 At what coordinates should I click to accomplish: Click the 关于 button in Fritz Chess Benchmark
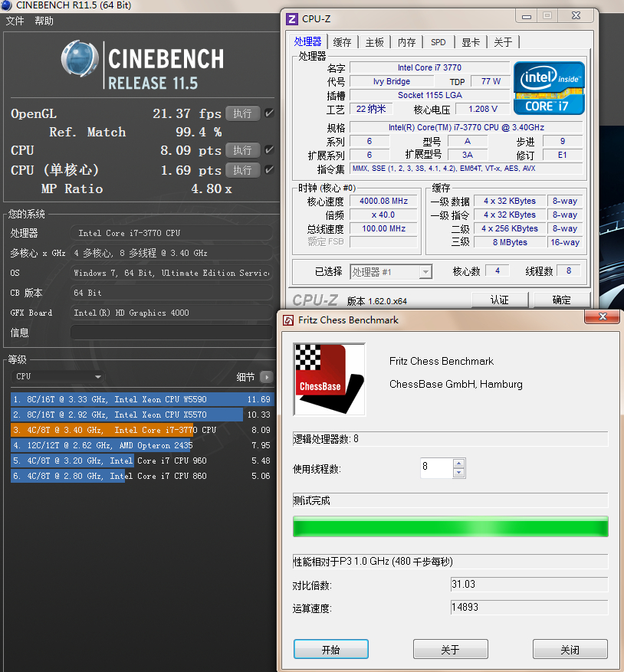tap(450, 649)
